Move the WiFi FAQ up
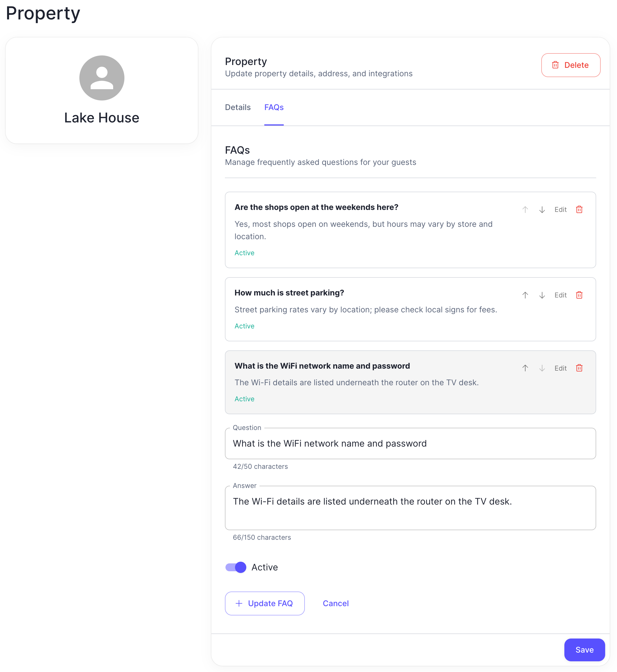This screenshot has width=617, height=672. click(x=525, y=368)
